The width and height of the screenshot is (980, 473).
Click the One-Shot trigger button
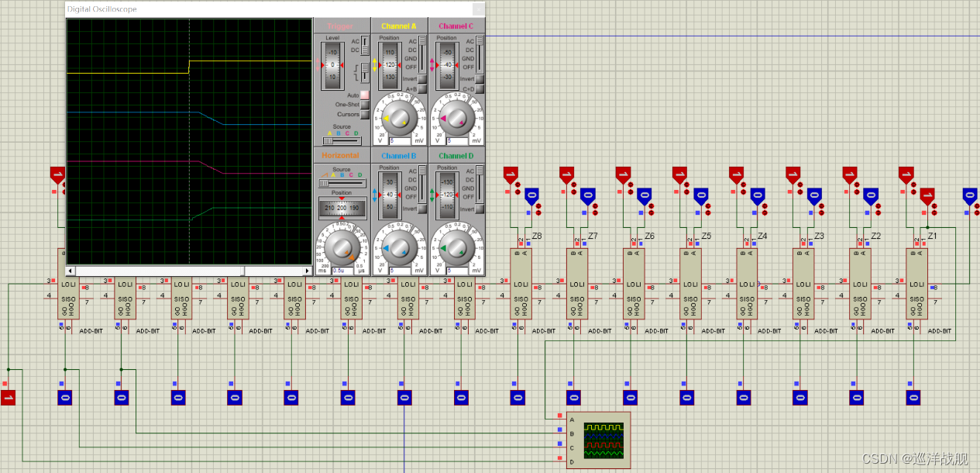click(365, 105)
